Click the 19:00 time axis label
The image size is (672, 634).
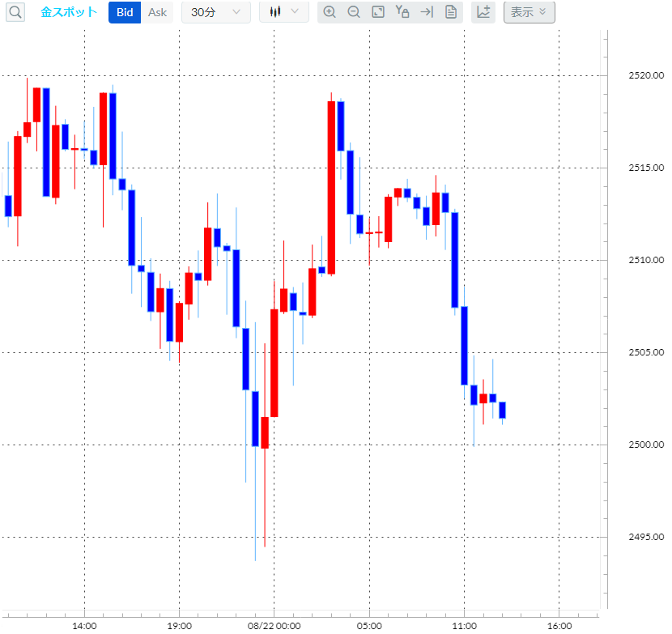pyautogui.click(x=179, y=626)
